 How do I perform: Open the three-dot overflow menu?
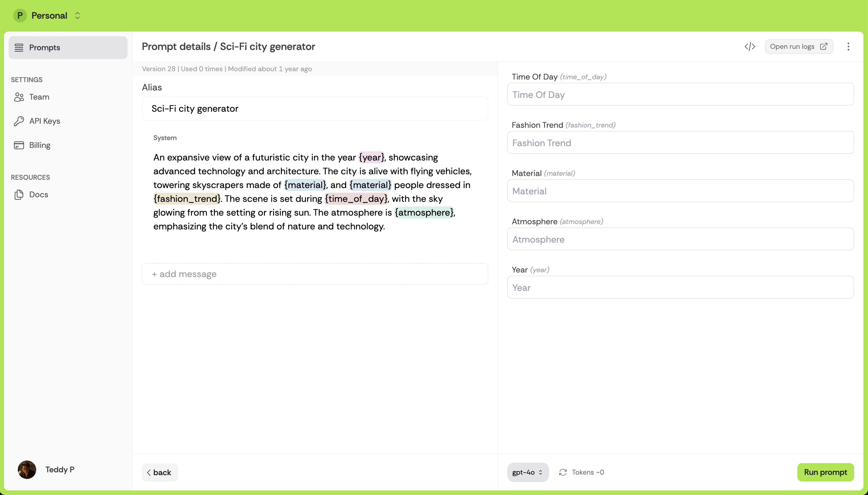point(849,46)
